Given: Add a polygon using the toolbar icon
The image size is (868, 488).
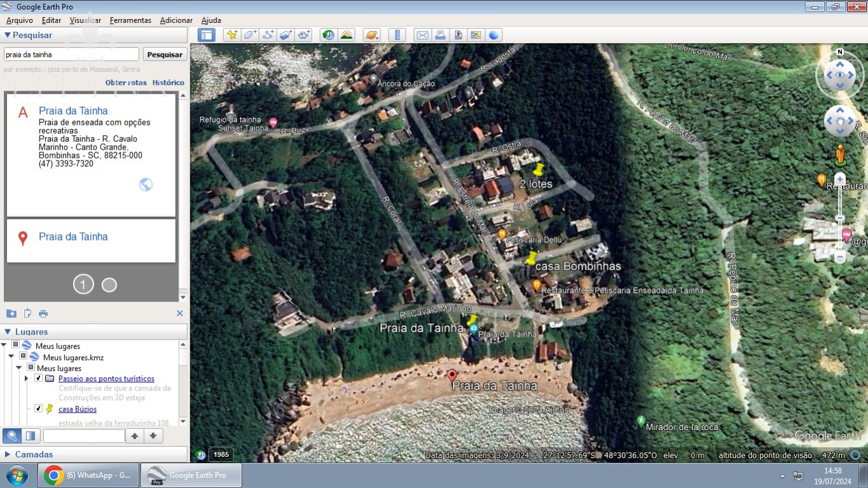Looking at the screenshot, I should pos(250,35).
